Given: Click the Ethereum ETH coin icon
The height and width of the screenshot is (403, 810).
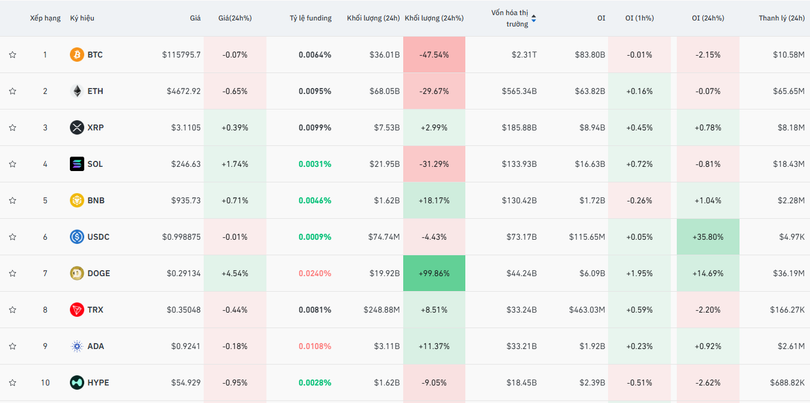Looking at the screenshot, I should [x=77, y=91].
